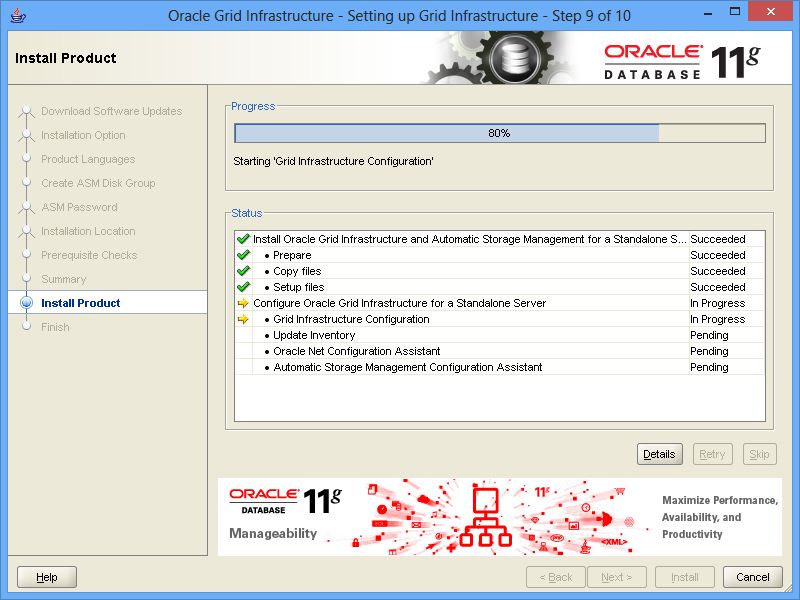The width and height of the screenshot is (800, 600).
Task: Select Download Software Updates step
Action: tap(111, 111)
